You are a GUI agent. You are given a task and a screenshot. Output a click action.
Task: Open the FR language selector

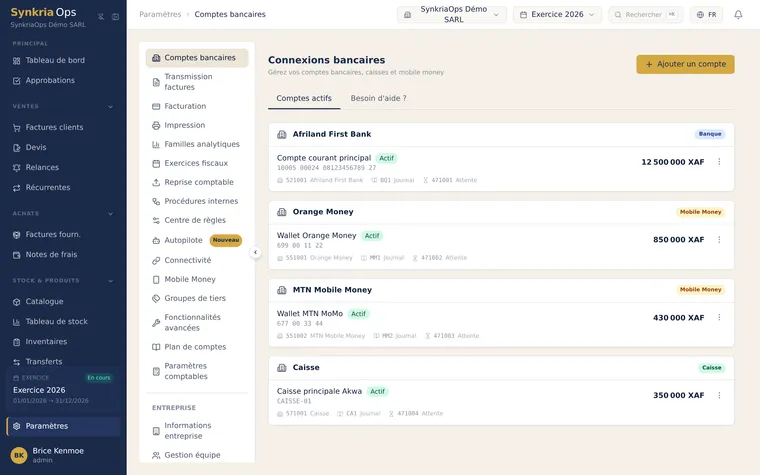coord(706,15)
